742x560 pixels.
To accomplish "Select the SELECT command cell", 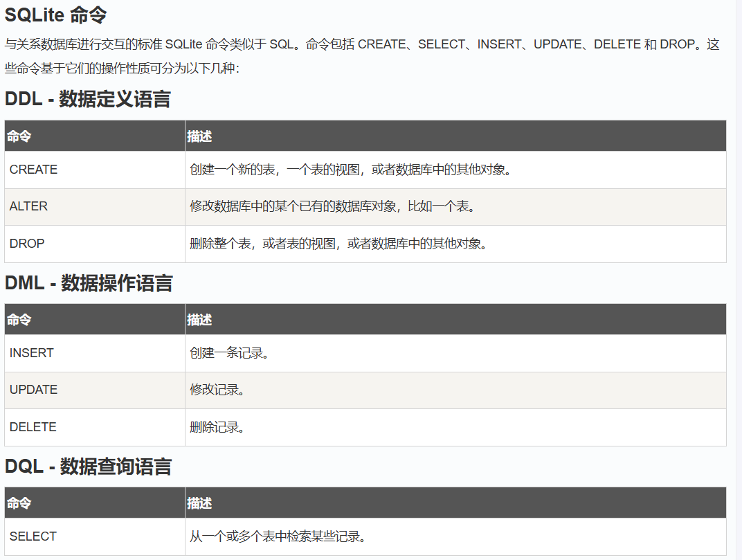I will (x=33, y=536).
